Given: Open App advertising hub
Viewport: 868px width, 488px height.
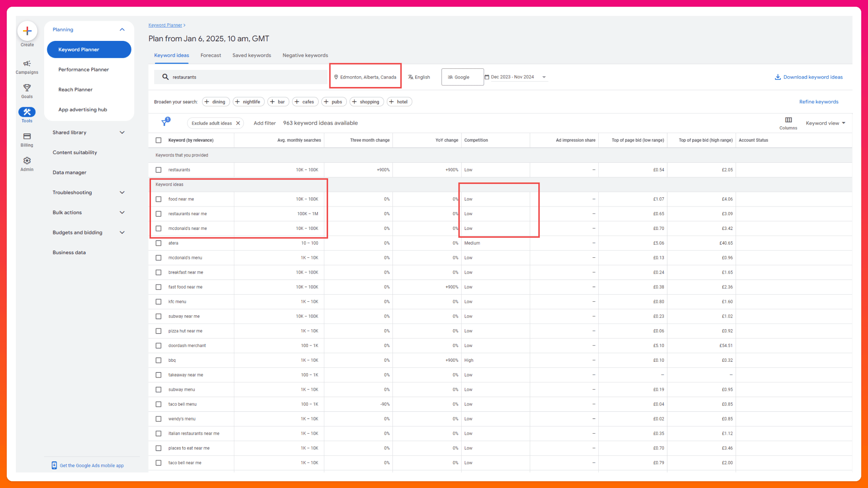Looking at the screenshot, I should point(83,110).
